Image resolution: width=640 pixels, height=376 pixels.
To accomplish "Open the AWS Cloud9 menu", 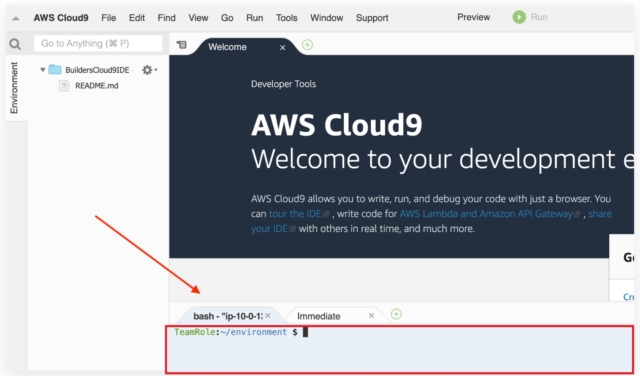I will 61,18.
